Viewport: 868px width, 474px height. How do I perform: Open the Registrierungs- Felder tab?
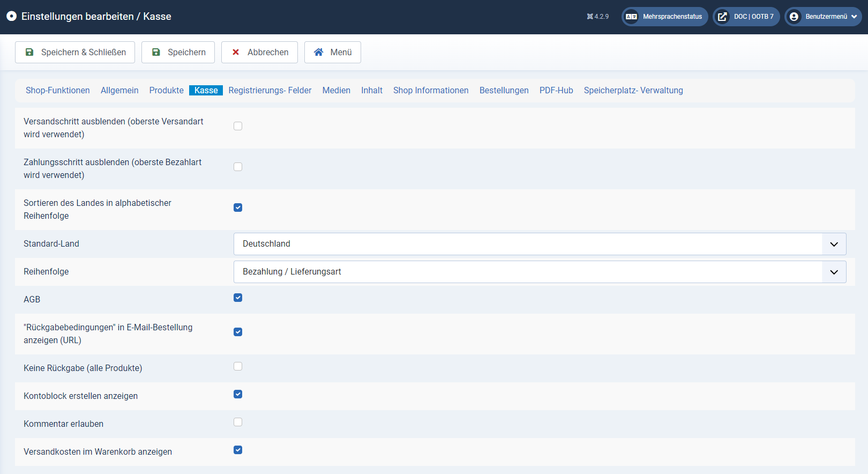[270, 90]
